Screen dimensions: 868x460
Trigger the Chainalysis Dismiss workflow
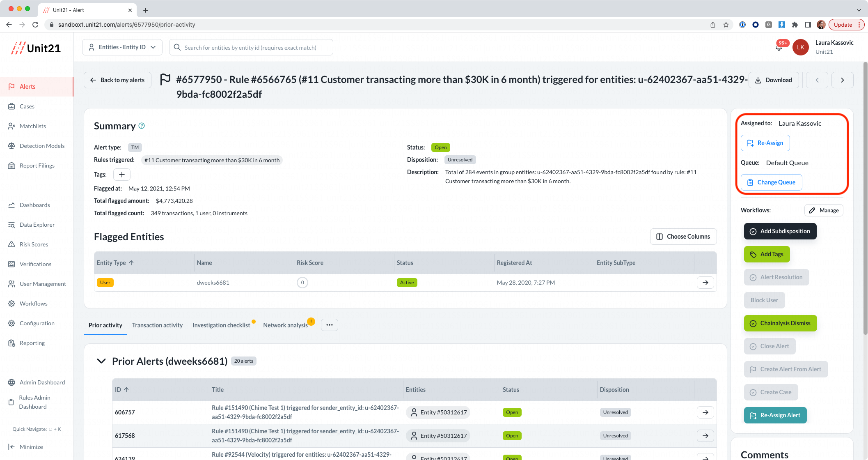click(x=780, y=323)
